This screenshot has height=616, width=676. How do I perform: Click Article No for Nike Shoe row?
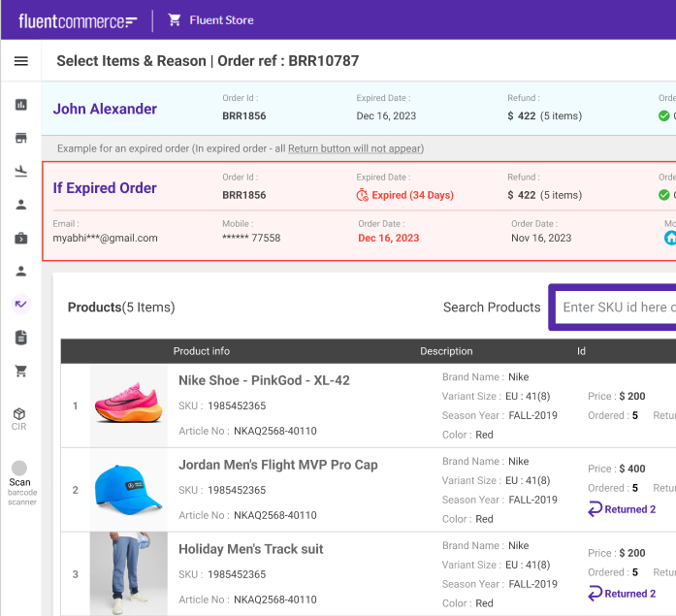pyautogui.click(x=247, y=431)
